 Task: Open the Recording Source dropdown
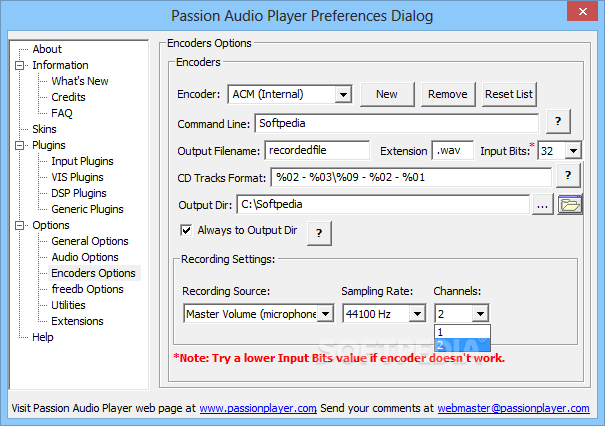(x=326, y=314)
